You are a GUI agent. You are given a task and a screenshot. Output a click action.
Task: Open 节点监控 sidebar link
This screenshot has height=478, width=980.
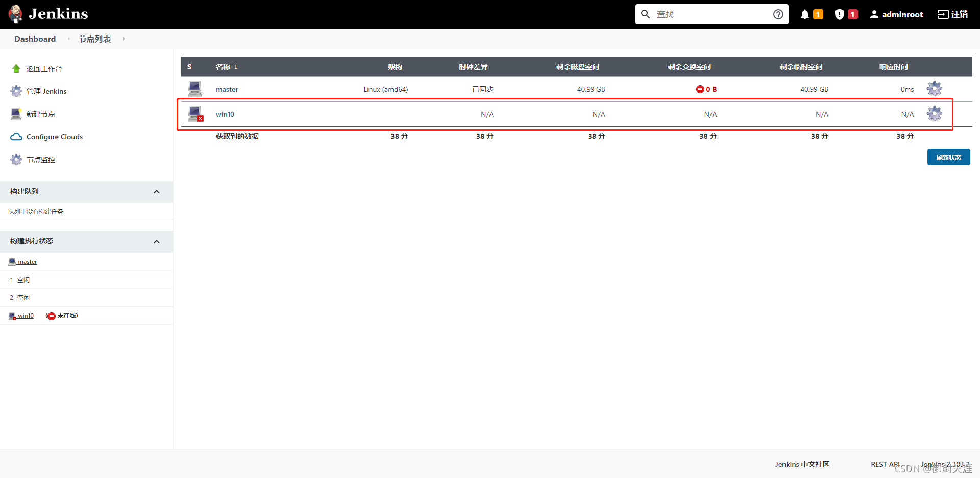(41, 160)
